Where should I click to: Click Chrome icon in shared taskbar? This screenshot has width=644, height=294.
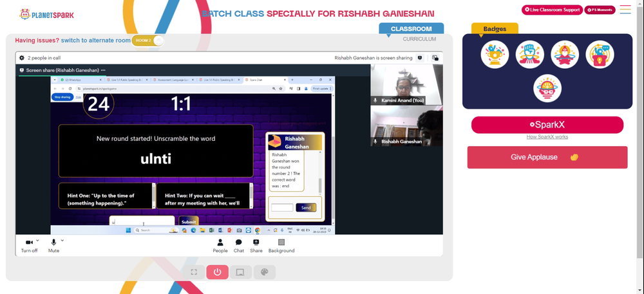coord(257,230)
